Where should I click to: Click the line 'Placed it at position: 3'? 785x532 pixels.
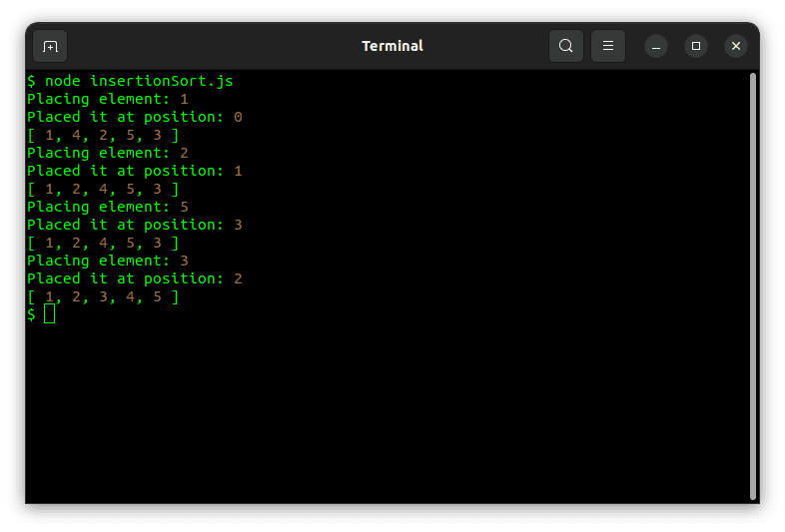tap(135, 226)
